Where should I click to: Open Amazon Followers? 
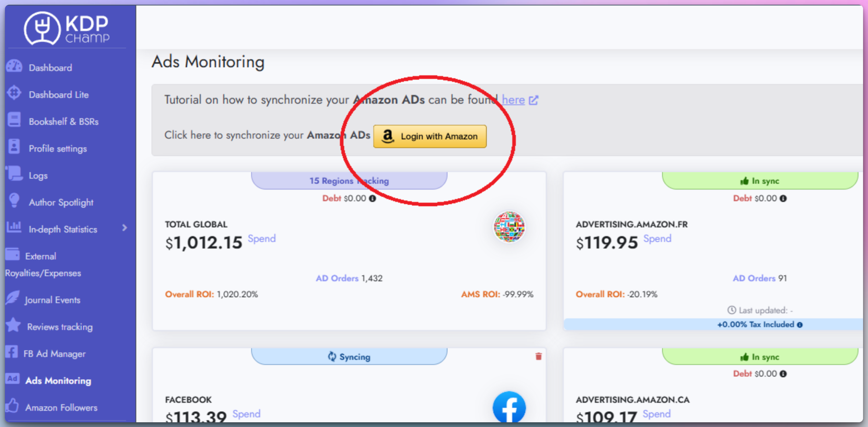point(61,408)
